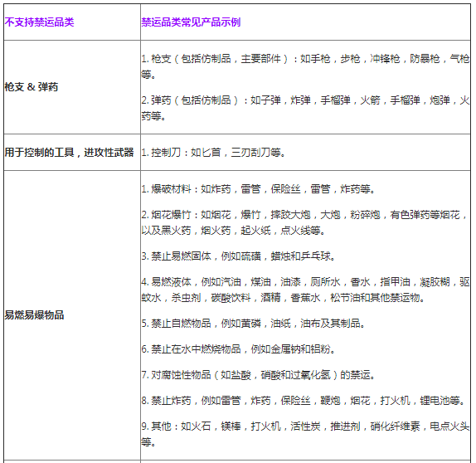This screenshot has height=463, width=476.
Task: Click the line starting '4. 易燃液体，例如汽油'
Action: coord(305,290)
